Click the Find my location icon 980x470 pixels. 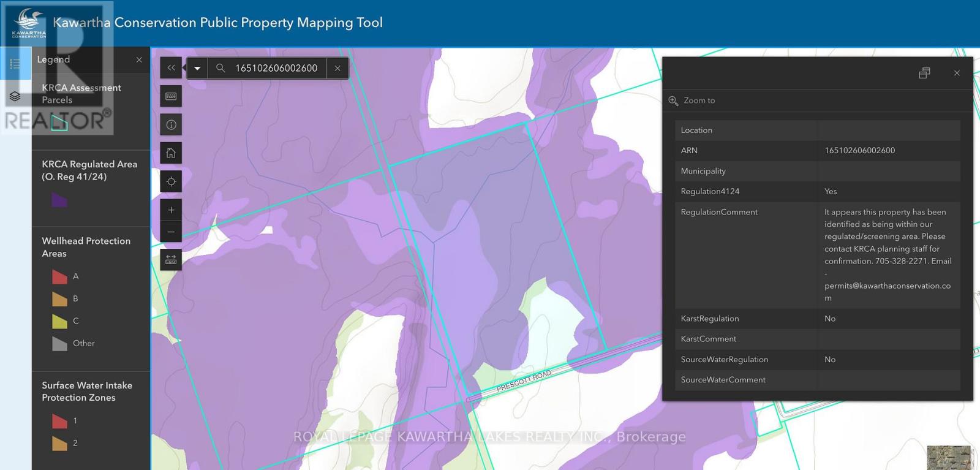(171, 181)
